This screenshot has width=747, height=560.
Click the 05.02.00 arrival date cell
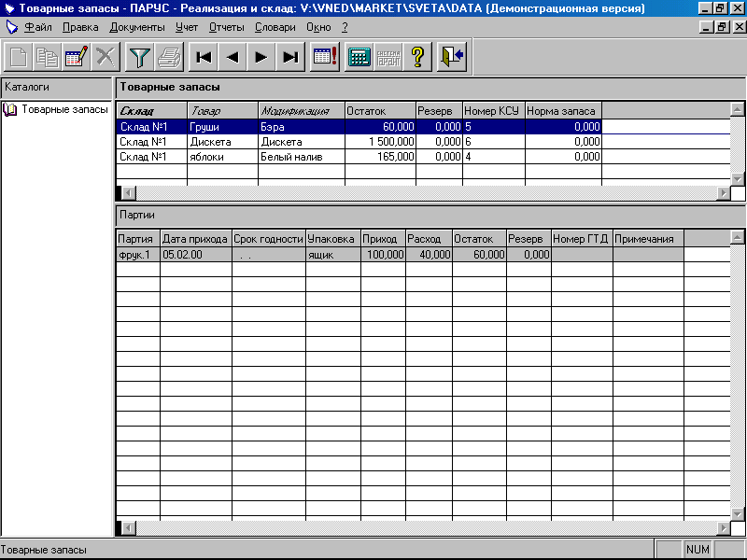196,255
